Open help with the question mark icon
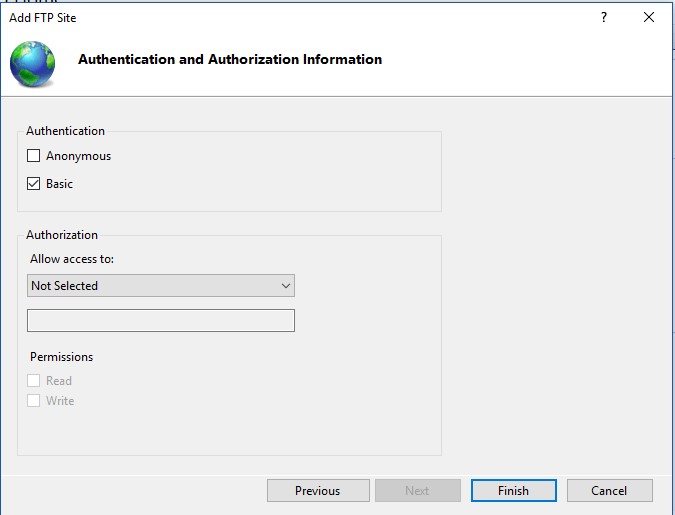This screenshot has height=515, width=675. 604,17
